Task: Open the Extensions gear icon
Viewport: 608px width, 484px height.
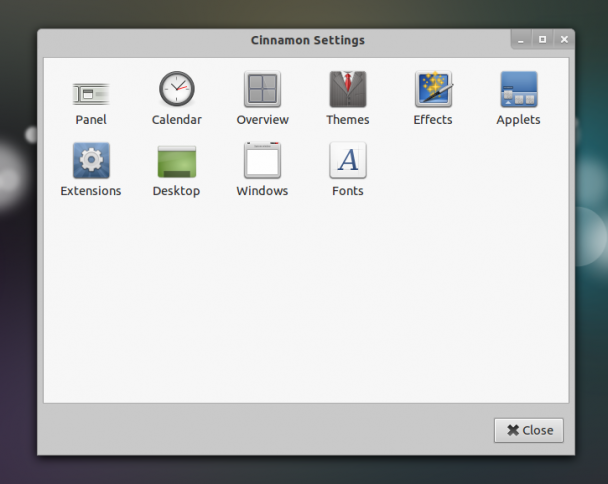Action: pyautogui.click(x=91, y=160)
